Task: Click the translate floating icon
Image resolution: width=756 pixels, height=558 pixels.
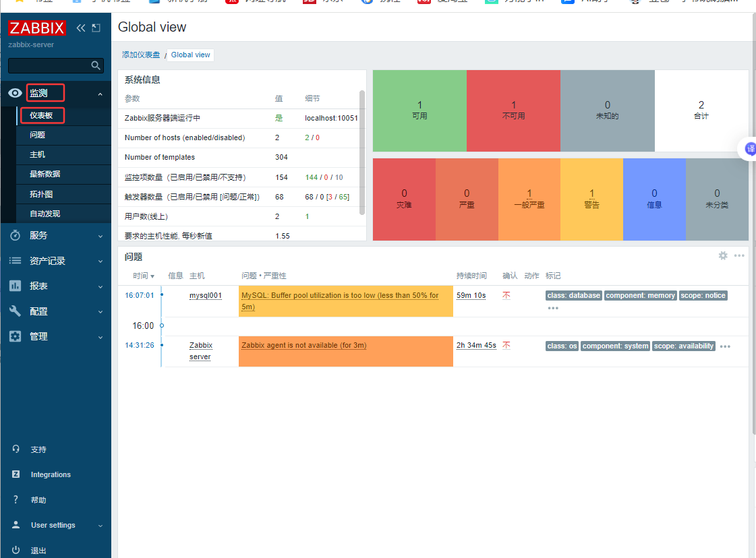Action: tap(750, 149)
